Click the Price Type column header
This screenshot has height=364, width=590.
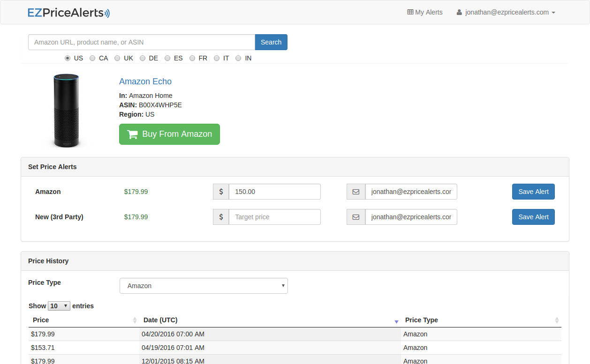click(x=481, y=320)
